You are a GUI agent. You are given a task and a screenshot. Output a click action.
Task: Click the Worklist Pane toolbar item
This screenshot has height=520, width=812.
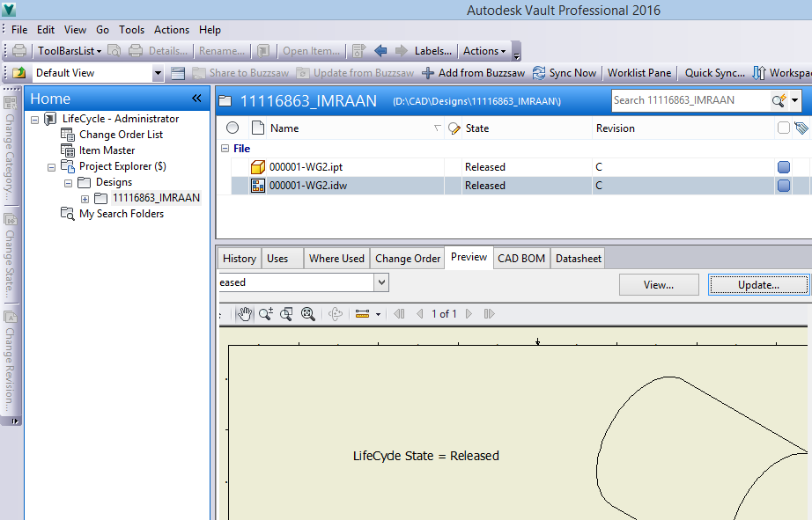point(639,72)
